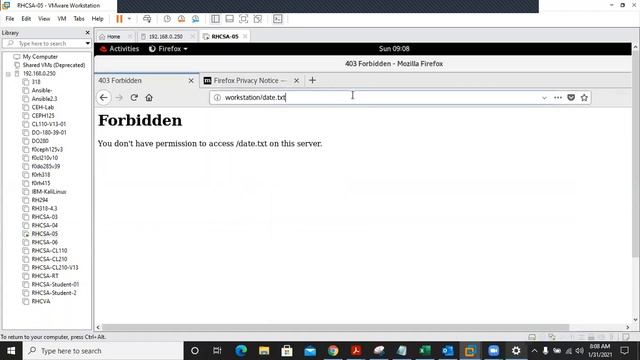Reload the current page
Viewport: 640px width, 360px height.
134,98
